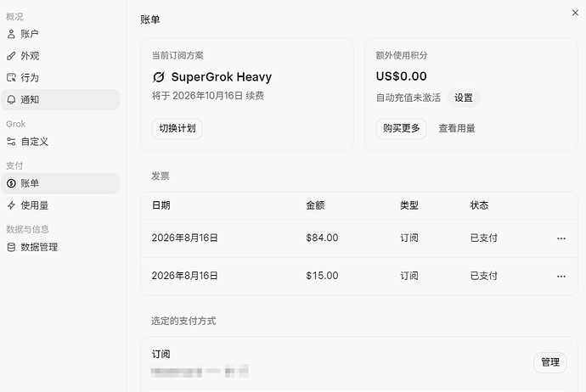The height and width of the screenshot is (392, 586).
Task: Click the 查看用量 link
Action: 457,128
